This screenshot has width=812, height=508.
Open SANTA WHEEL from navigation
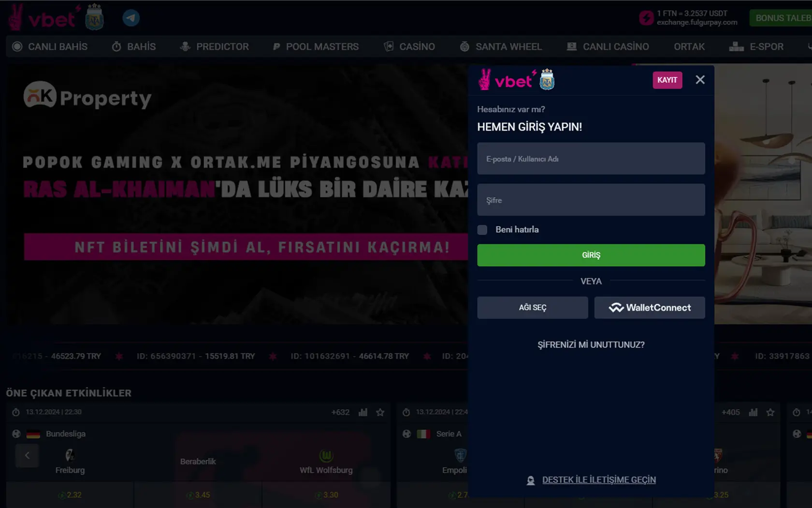coord(501,47)
